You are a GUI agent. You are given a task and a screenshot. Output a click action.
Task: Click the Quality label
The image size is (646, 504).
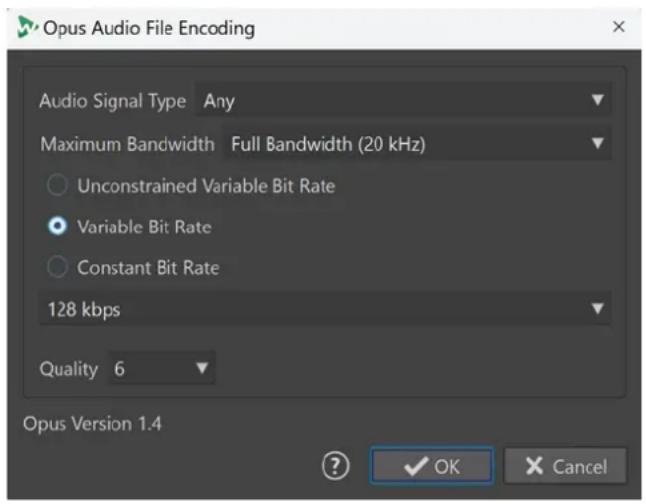(x=69, y=369)
